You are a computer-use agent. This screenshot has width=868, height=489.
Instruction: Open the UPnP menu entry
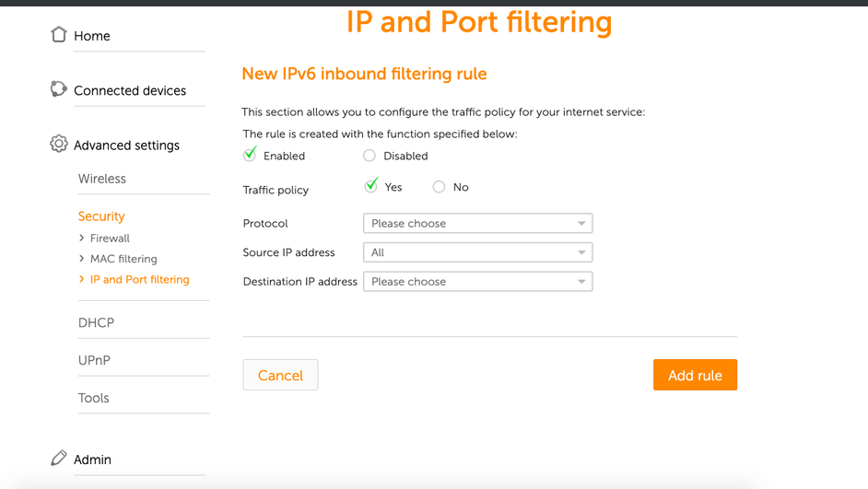pos(94,361)
